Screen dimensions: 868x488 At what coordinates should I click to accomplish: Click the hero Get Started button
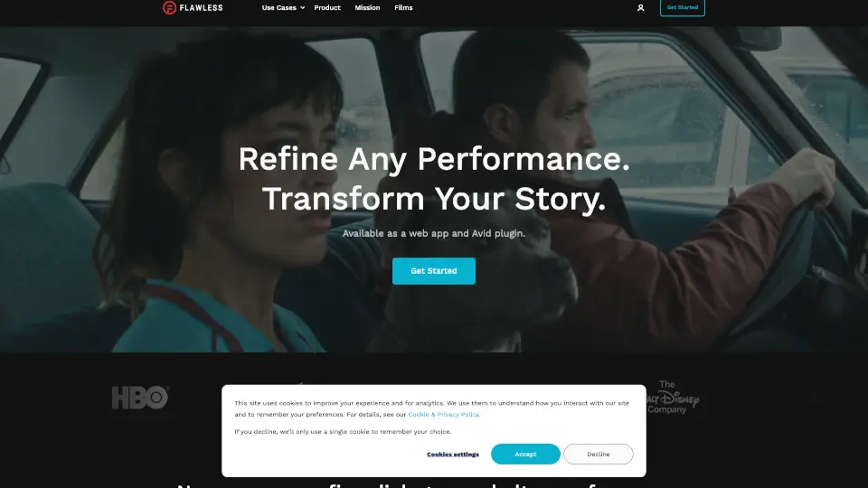[433, 271]
